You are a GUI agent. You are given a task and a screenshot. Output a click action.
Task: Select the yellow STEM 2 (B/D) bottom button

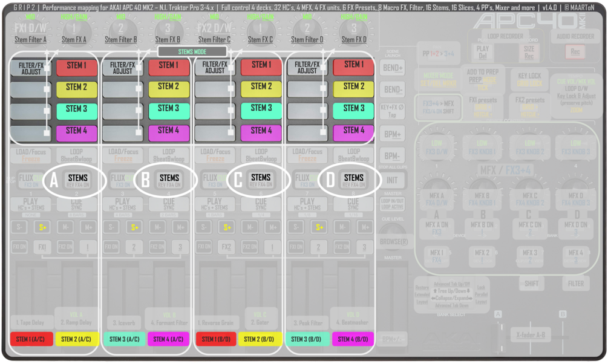[x=259, y=339]
